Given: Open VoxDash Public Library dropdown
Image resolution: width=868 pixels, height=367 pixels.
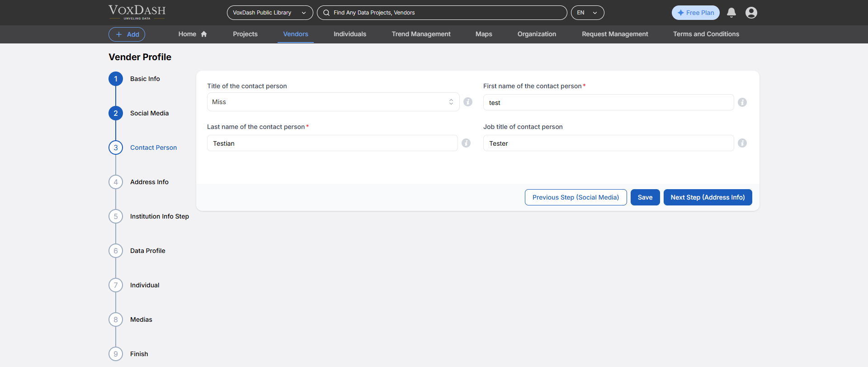Looking at the screenshot, I should point(270,13).
